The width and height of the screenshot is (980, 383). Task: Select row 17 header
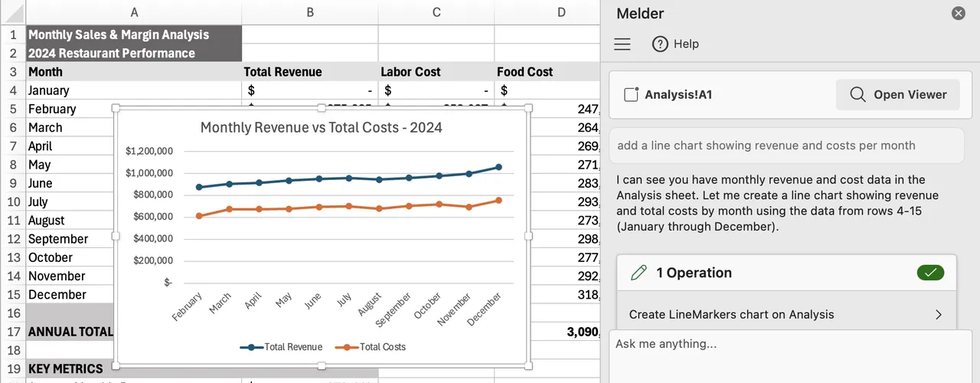tap(13, 332)
